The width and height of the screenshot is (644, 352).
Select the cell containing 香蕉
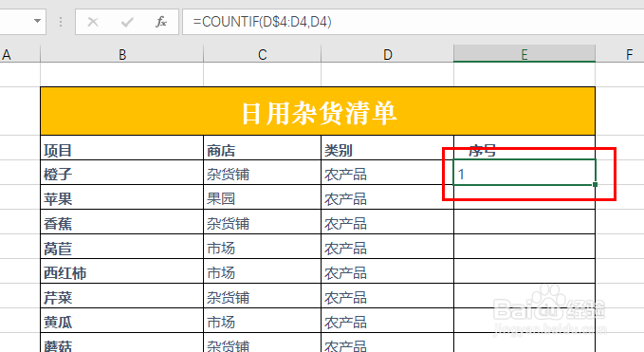click(122, 222)
